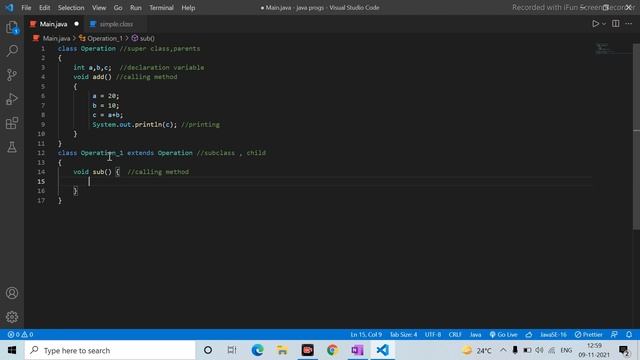Open the Testing flask view
The width and height of the screenshot is (640, 360).
12,147
